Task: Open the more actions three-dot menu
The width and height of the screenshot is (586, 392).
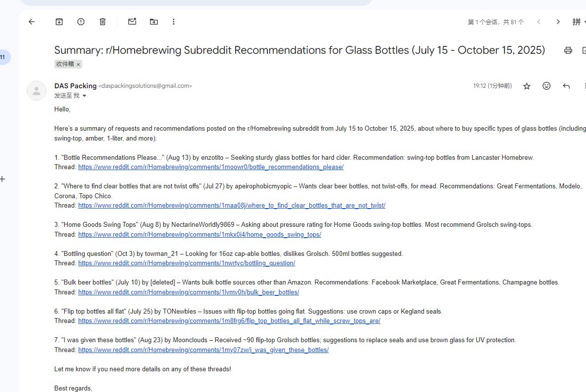Action: (x=174, y=22)
